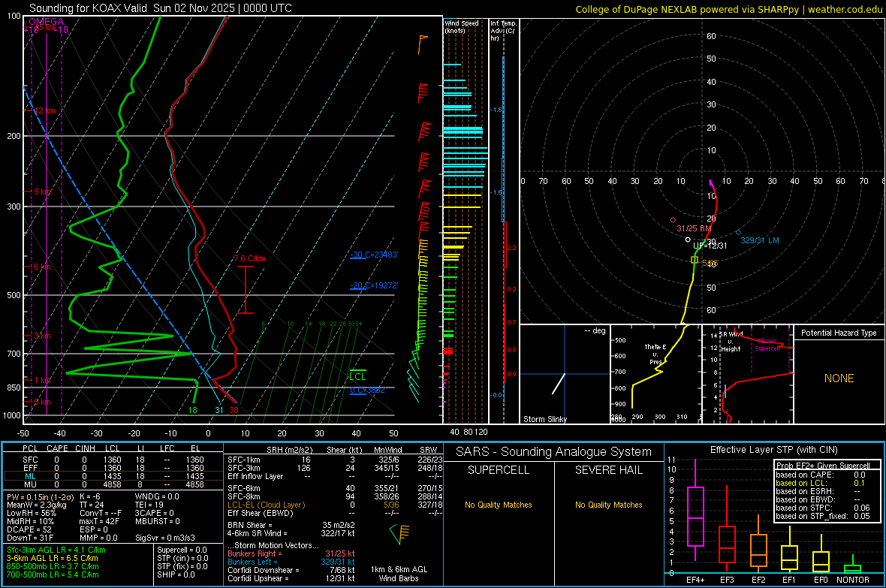Click the red Bunkers Right marker on hodograph
This screenshot has height=588, width=886.
pos(673,220)
